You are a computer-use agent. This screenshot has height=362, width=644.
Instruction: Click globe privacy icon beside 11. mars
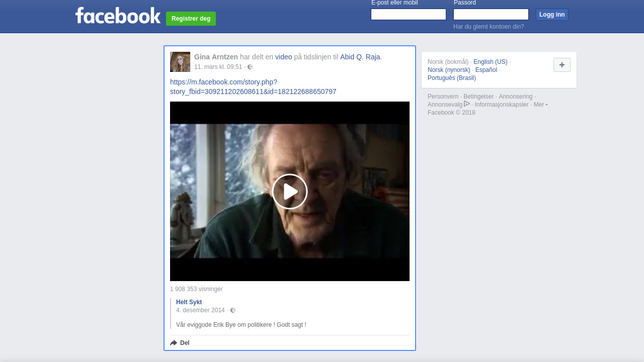tap(250, 67)
